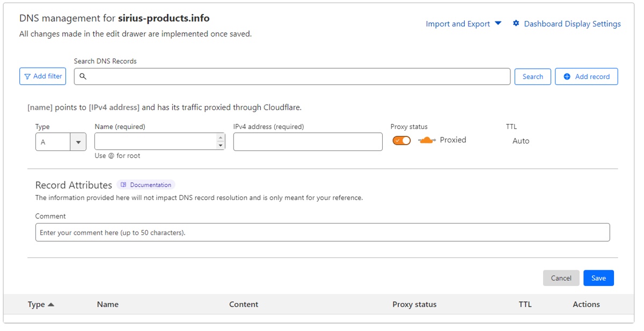Click the funnel icon in Add filter
644x331 pixels.
[x=27, y=76]
